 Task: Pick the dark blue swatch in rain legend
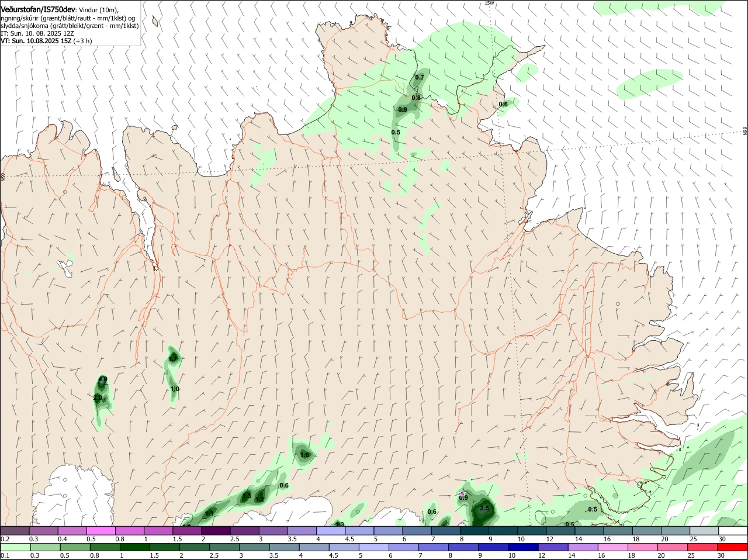tap(522, 548)
